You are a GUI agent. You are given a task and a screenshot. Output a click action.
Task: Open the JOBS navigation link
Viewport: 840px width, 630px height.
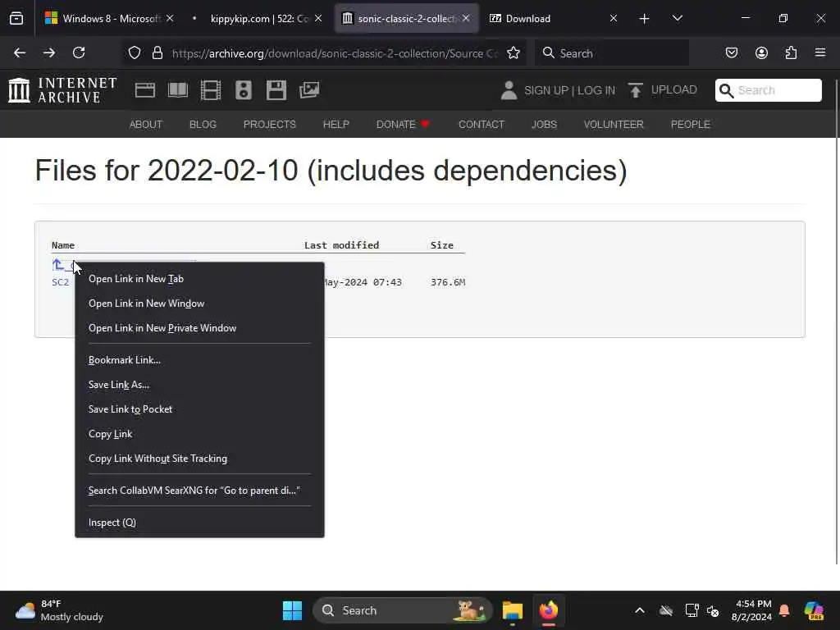545,125
